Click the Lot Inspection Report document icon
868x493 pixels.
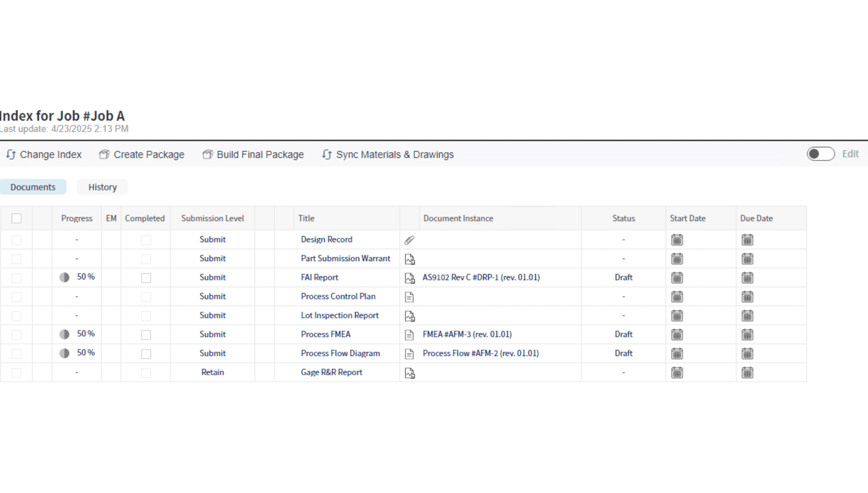(410, 316)
